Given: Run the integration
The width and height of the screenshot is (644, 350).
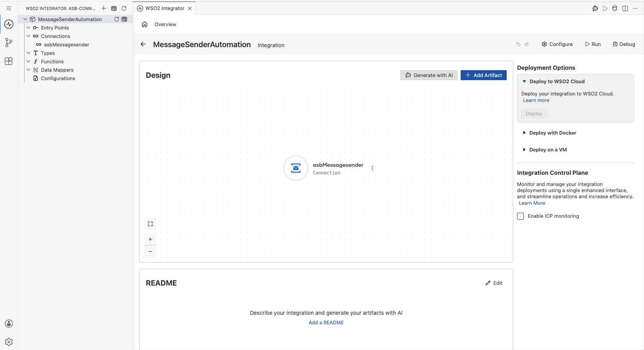Looking at the screenshot, I should (593, 44).
